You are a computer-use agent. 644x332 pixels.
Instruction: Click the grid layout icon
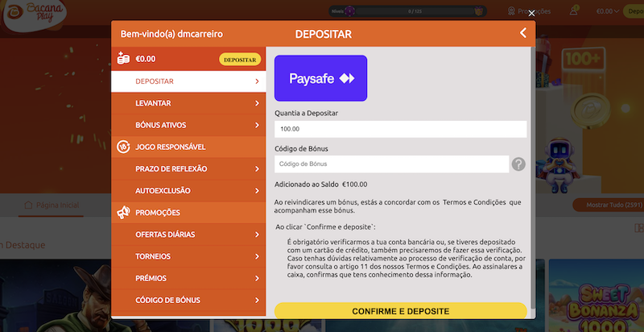(639, 228)
